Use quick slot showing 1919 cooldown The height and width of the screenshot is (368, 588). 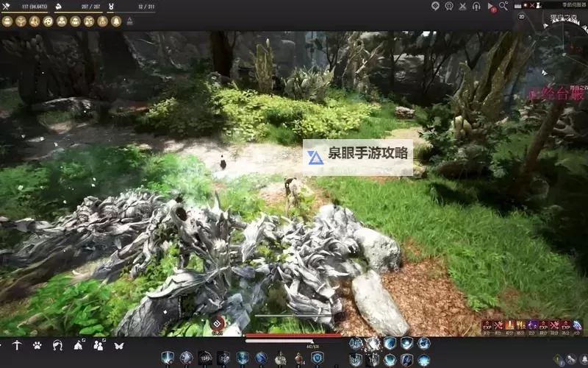point(205,358)
